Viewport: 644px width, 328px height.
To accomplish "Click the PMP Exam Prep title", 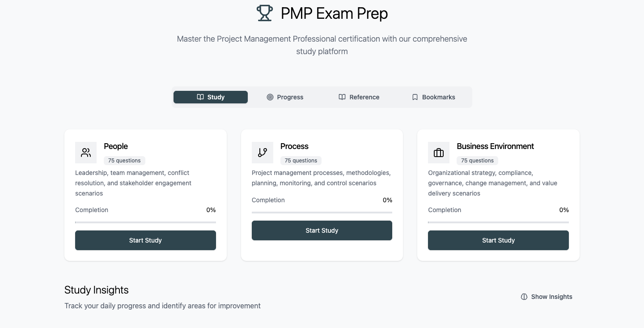I will coord(334,13).
